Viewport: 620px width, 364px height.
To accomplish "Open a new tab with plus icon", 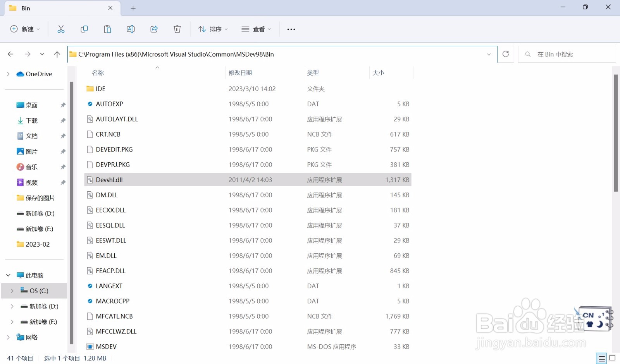I will point(133,8).
